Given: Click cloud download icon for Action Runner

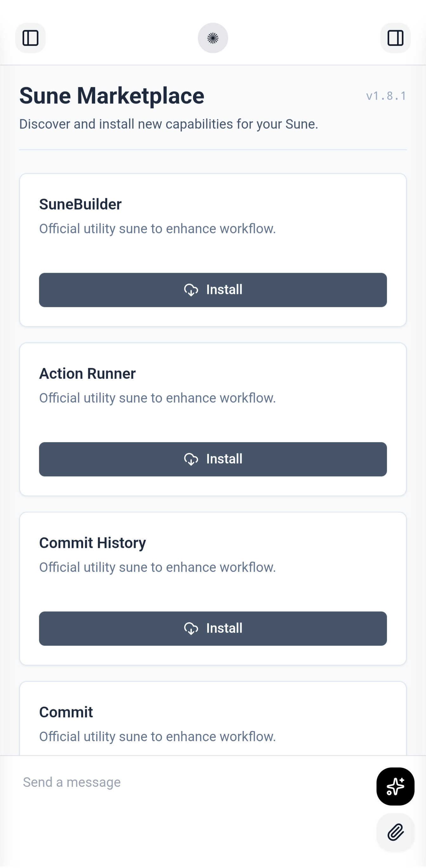Looking at the screenshot, I should pos(191,459).
